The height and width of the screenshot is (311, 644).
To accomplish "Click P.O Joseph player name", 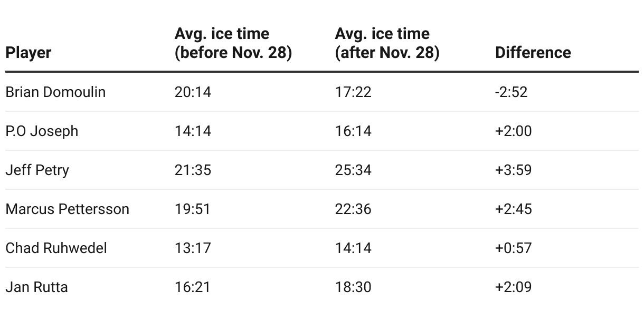I will [x=42, y=131].
